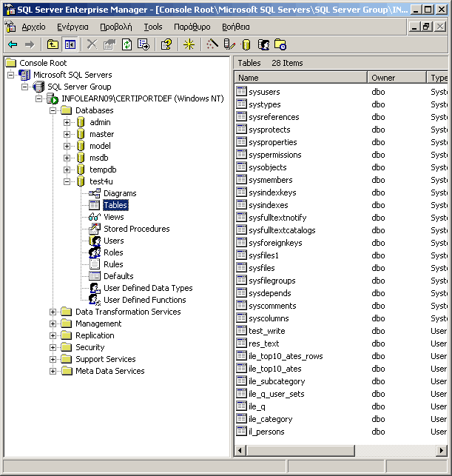This screenshot has height=476, width=452.
Task: Sort by the Owner column header
Action: (397, 78)
